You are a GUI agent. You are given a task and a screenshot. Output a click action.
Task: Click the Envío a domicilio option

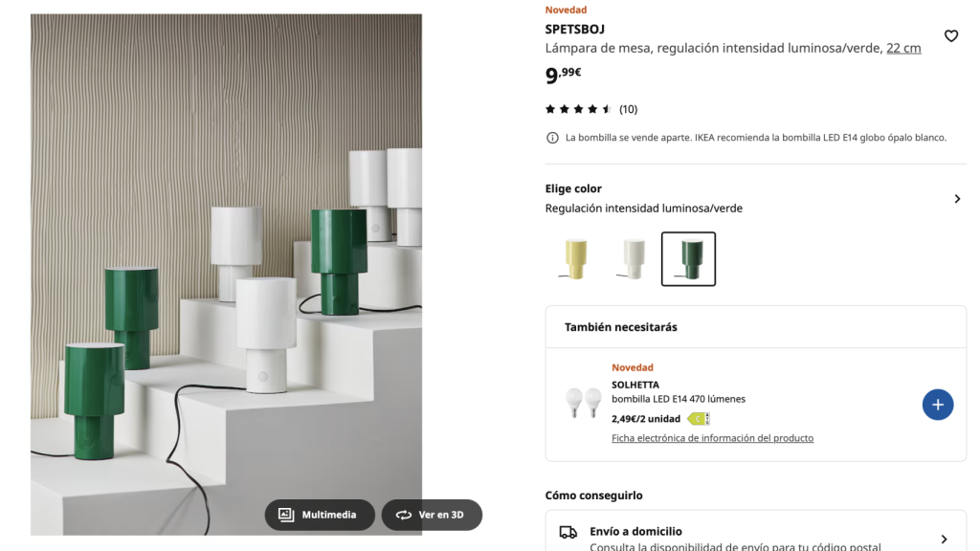point(635,532)
